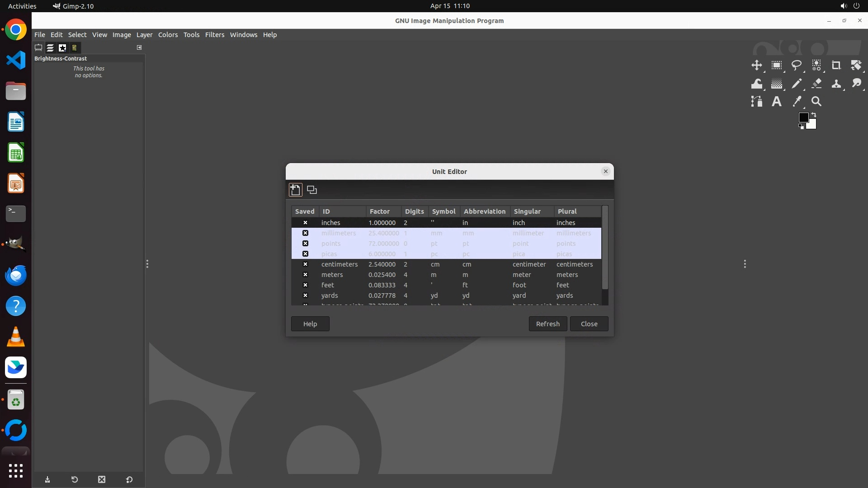Click the Refresh button

point(547,324)
